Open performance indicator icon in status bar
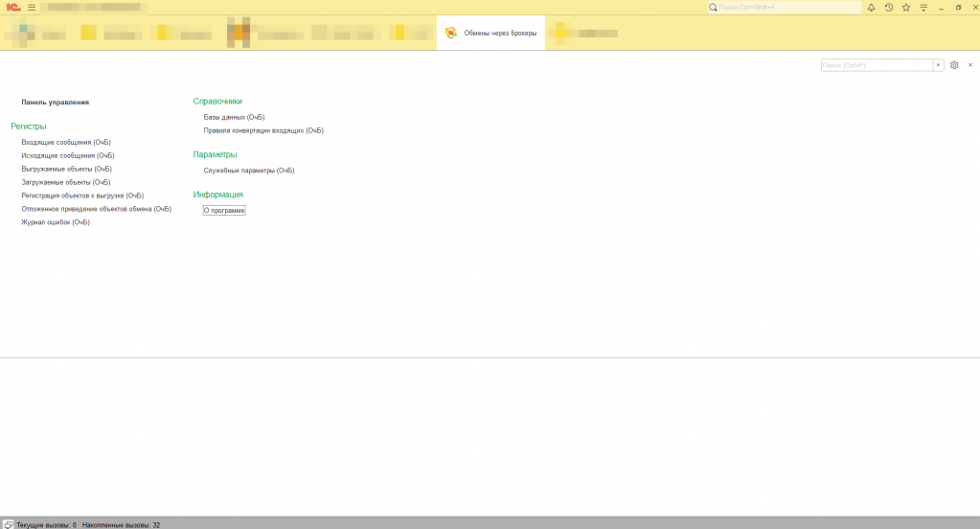Image resolution: width=980 pixels, height=529 pixels. tap(8, 524)
